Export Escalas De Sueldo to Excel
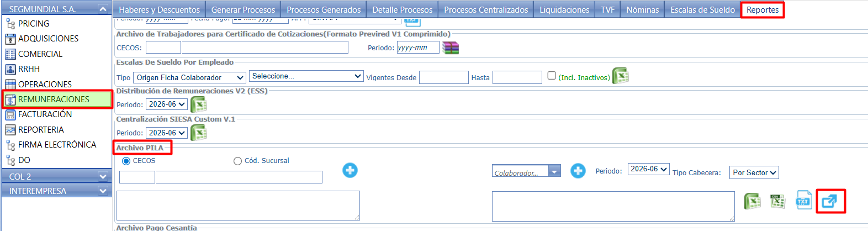 coord(621,76)
